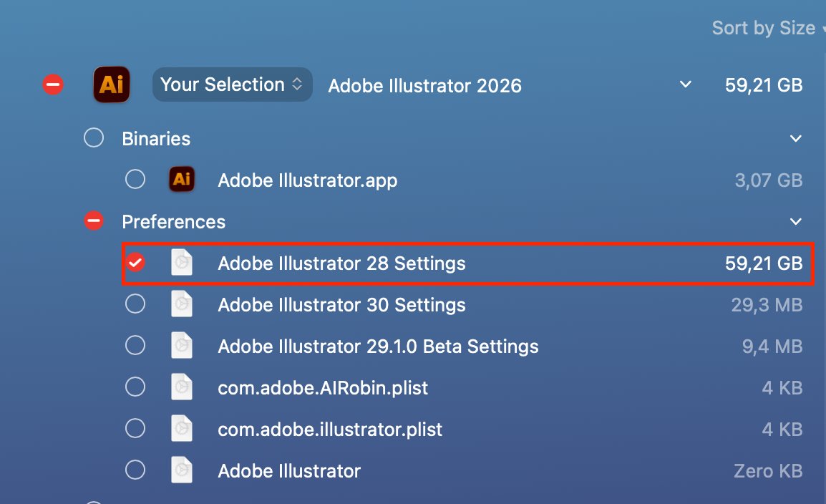Click the Binaries section label
This screenshot has width=826, height=504.
pos(156,138)
